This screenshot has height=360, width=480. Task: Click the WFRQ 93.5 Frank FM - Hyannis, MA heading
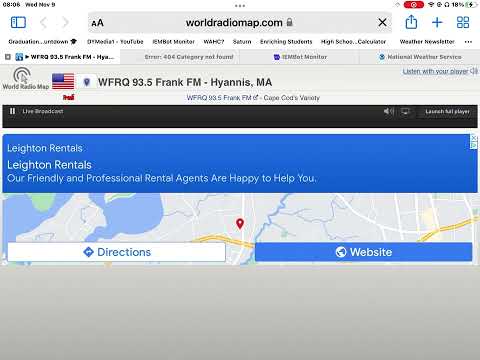pos(185,82)
